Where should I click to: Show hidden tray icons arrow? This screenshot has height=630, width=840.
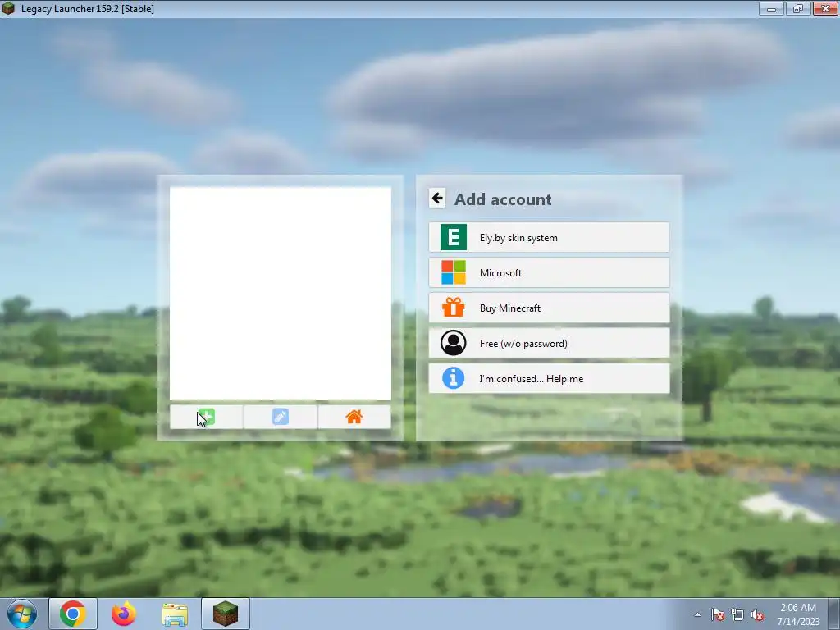tap(697, 614)
